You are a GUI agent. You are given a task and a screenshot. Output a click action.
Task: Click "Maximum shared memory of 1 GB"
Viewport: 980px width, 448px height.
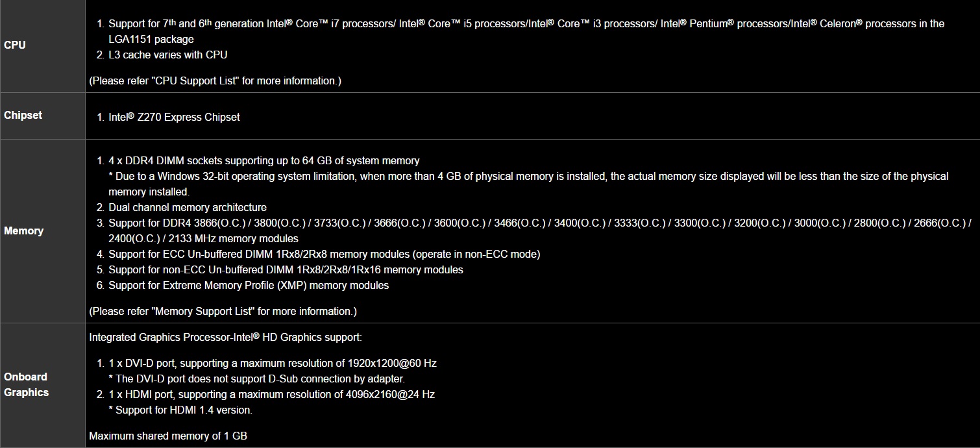(x=167, y=436)
